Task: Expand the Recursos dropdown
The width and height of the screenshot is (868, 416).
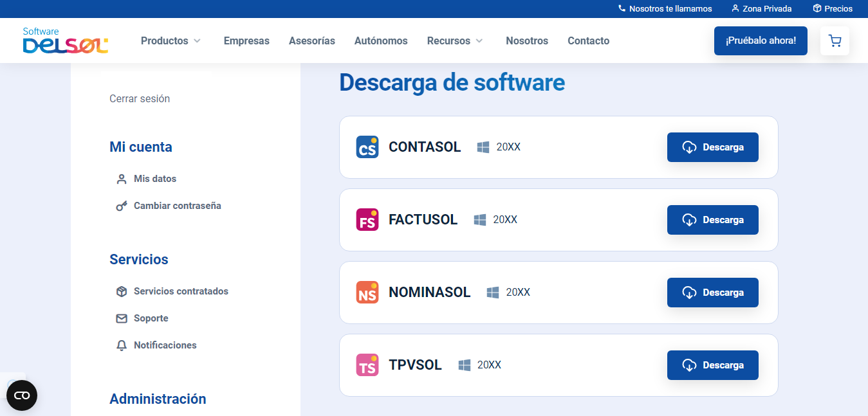Action: point(454,41)
